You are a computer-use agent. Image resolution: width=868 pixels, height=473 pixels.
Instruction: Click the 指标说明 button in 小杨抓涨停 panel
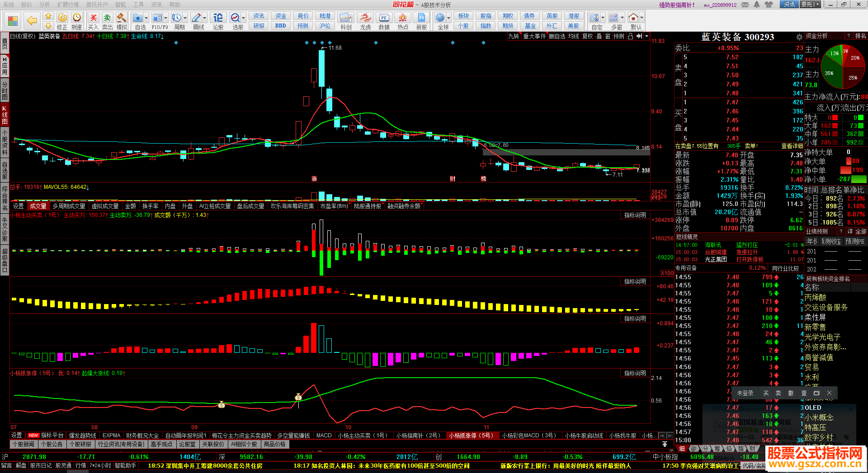click(x=635, y=373)
